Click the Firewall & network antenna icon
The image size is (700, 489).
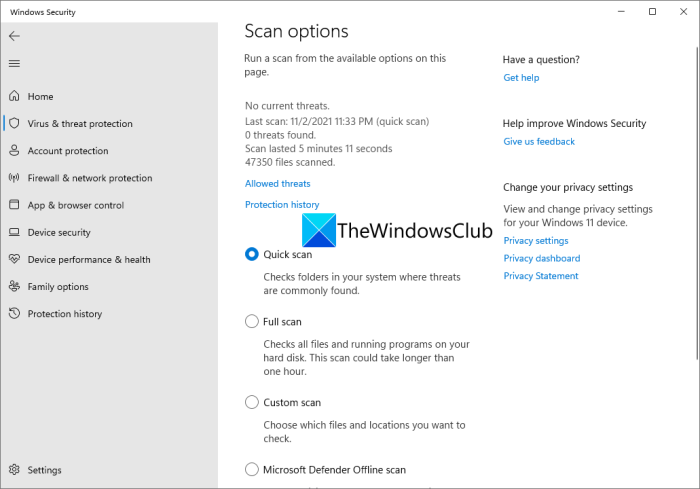point(14,178)
